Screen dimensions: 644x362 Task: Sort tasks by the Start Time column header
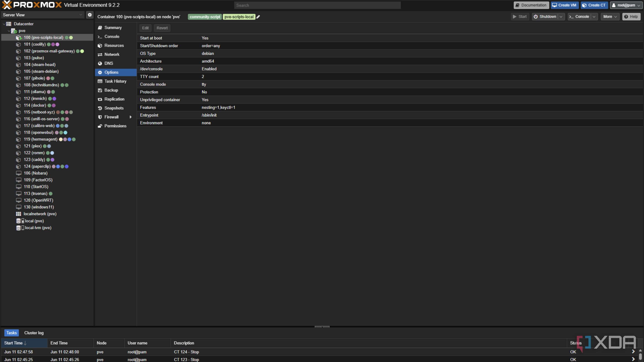click(24, 343)
